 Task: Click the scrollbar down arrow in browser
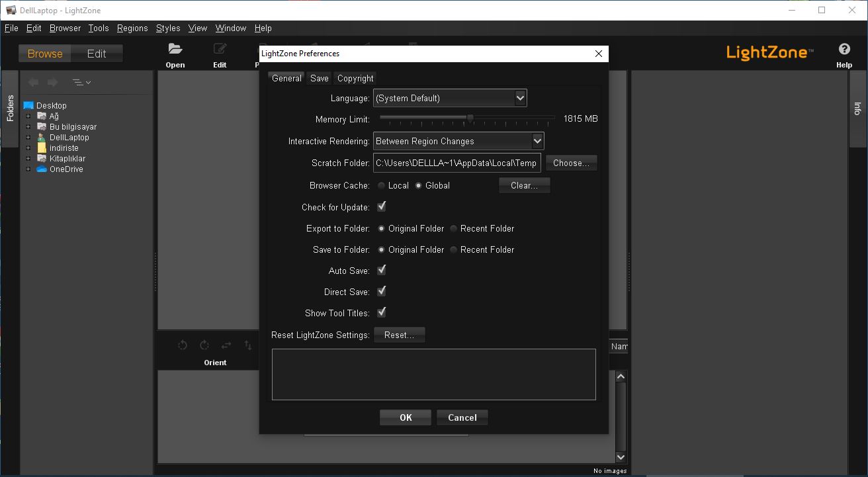(621, 456)
